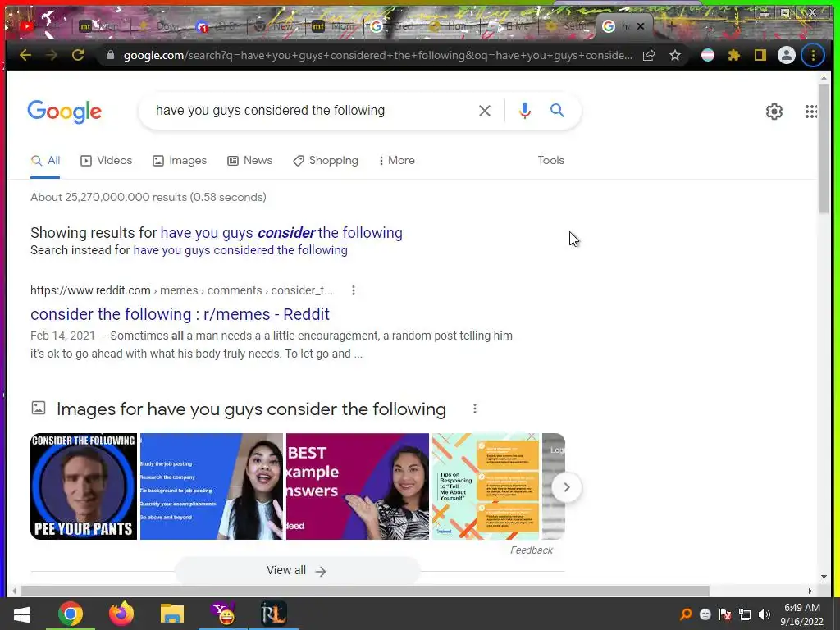
Task: Open the 'Tips on Responding' thumbnail
Action: [486, 486]
